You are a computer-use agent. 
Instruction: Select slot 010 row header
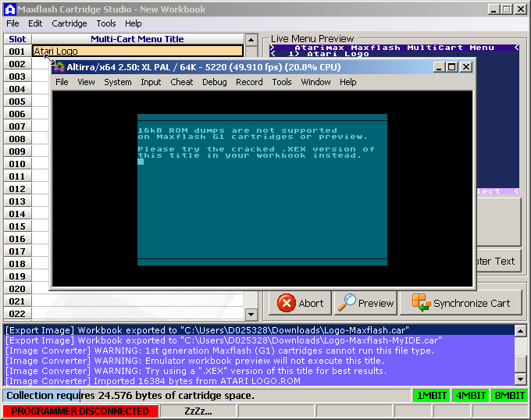point(17,164)
